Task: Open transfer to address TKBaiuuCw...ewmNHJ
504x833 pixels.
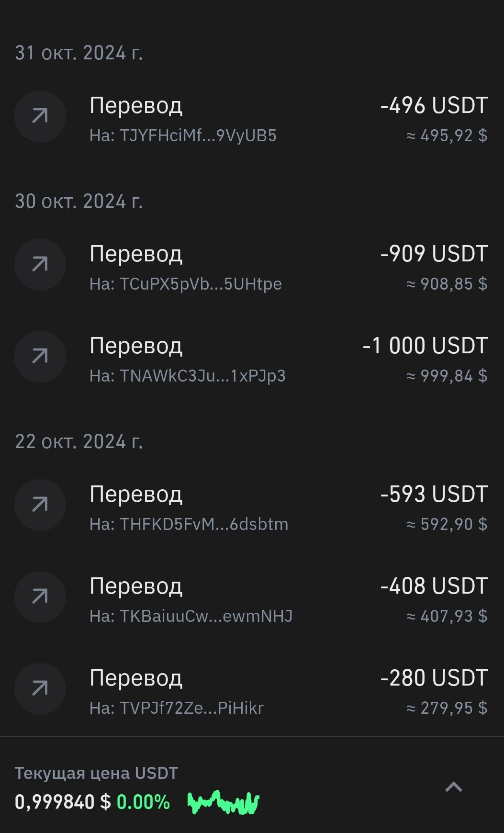Action: [191, 617]
